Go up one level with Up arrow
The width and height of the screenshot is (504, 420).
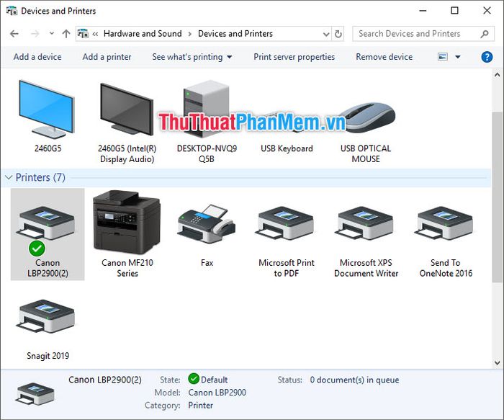[x=66, y=33]
